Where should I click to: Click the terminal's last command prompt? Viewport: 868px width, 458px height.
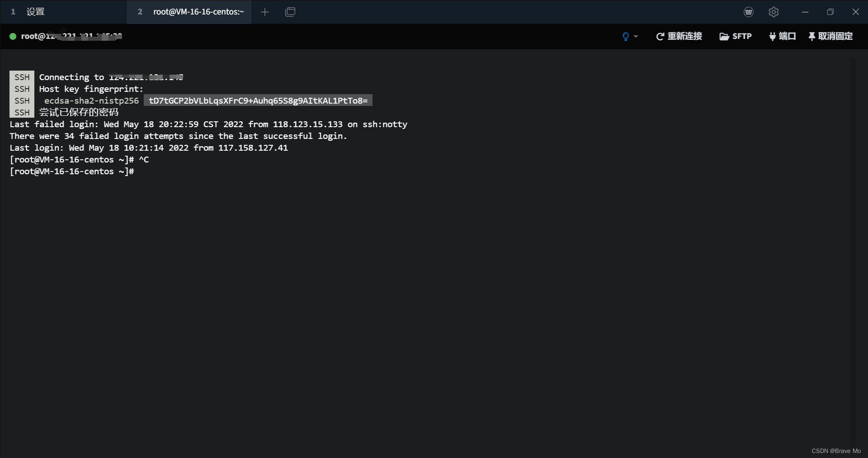pyautogui.click(x=72, y=171)
